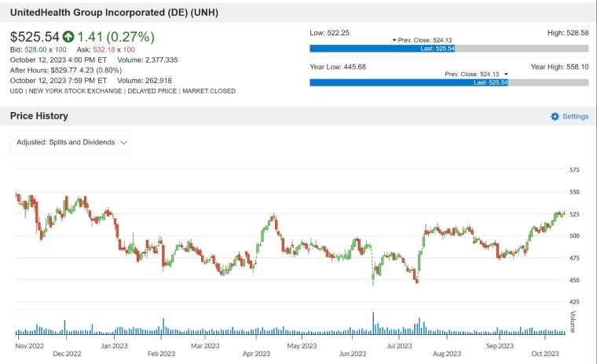
Task: Click the Year Low: 445.68 label
Action: tap(338, 67)
